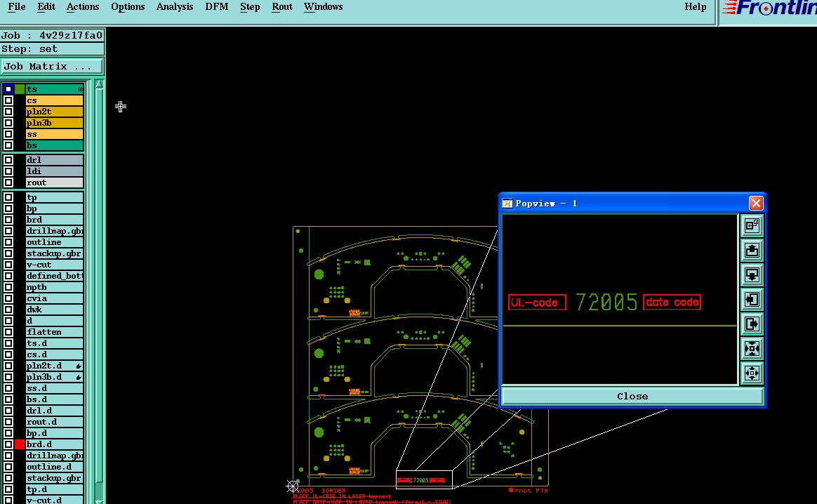817x504 pixels.
Task: Select the npth layer name
Action: (54, 287)
